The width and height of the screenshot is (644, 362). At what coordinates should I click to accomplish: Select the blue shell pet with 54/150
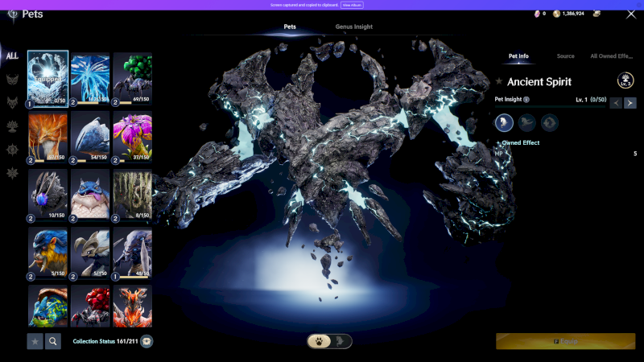point(90,137)
